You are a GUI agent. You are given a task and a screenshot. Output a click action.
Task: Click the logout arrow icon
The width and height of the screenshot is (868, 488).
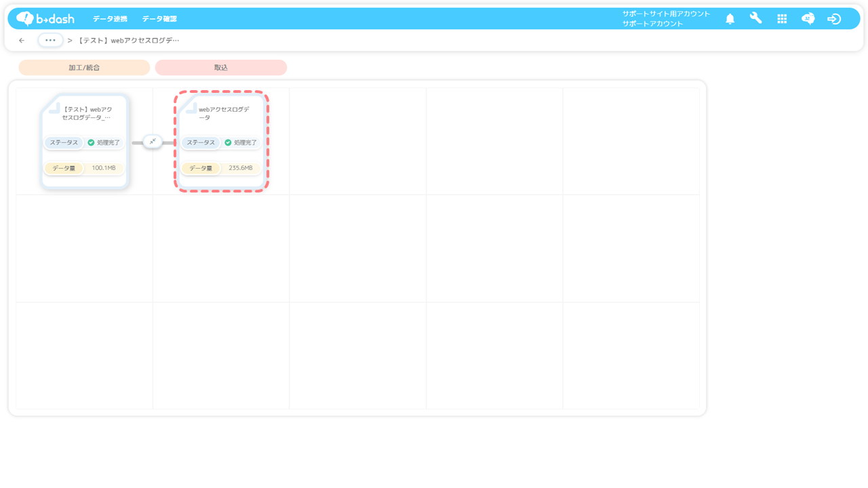pos(834,19)
